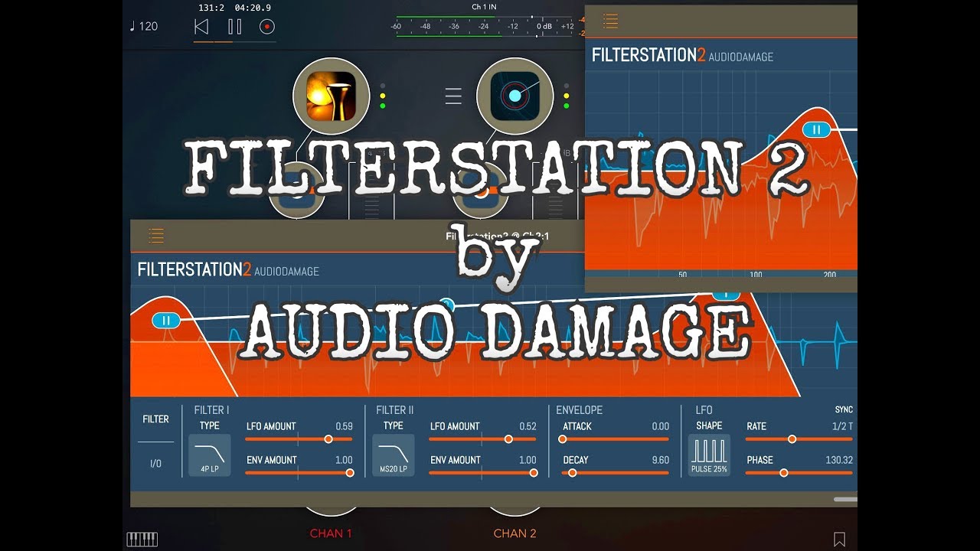980x551 pixels.
Task: Open the orange menu icon in the upper-right Filterstation2 window
Action: click(610, 21)
